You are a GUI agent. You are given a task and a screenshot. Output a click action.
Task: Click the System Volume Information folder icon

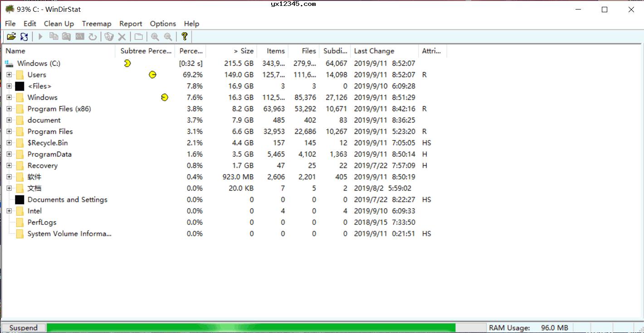(20, 234)
